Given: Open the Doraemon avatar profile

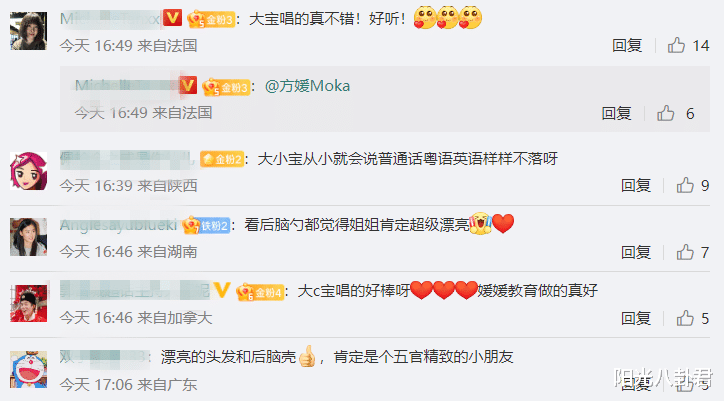Looking at the screenshot, I should click(x=29, y=369).
